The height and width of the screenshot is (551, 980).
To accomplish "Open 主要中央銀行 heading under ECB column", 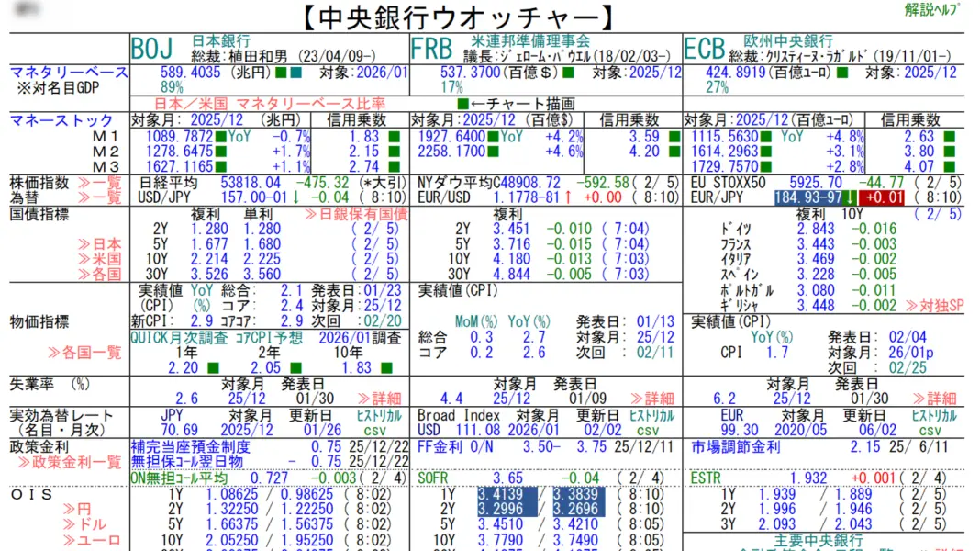I will (819, 540).
